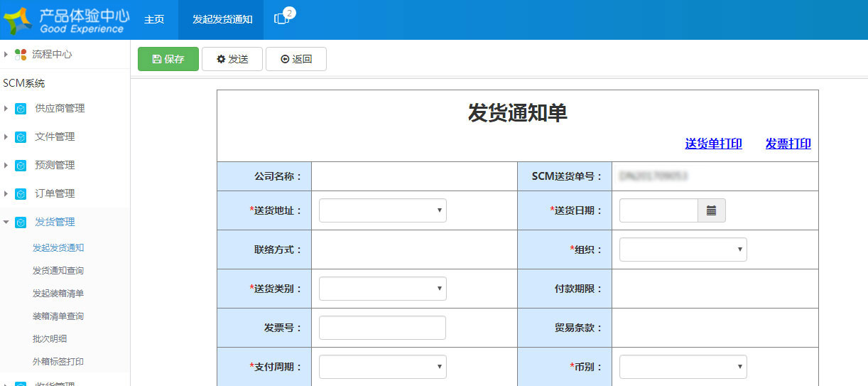Click the 发票号 input field
The image size is (868, 386).
pyautogui.click(x=382, y=328)
